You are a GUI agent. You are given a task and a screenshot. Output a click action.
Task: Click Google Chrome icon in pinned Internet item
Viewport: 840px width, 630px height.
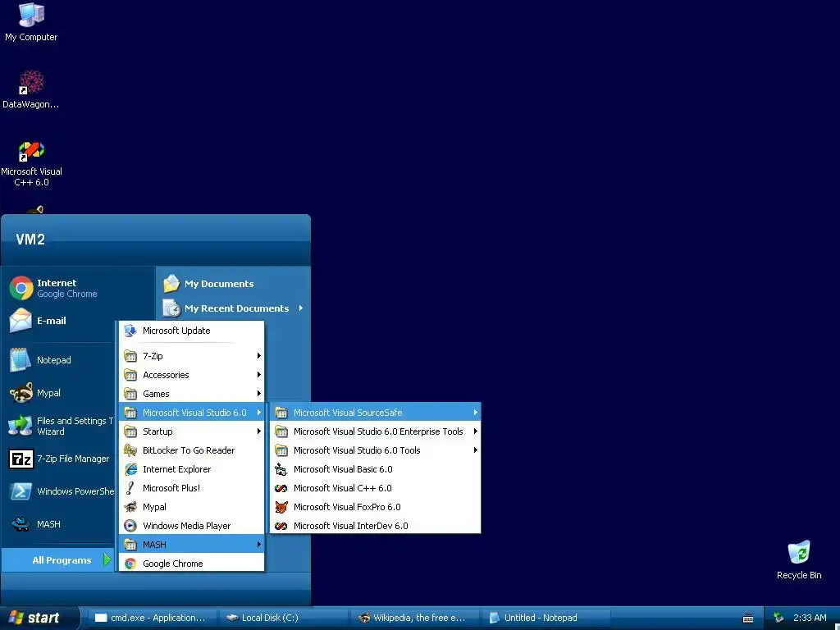coord(21,288)
